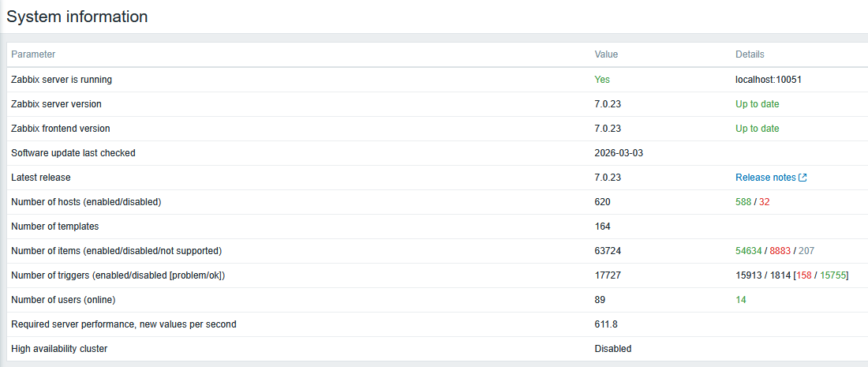Click the not supported items count 207

[x=806, y=251]
